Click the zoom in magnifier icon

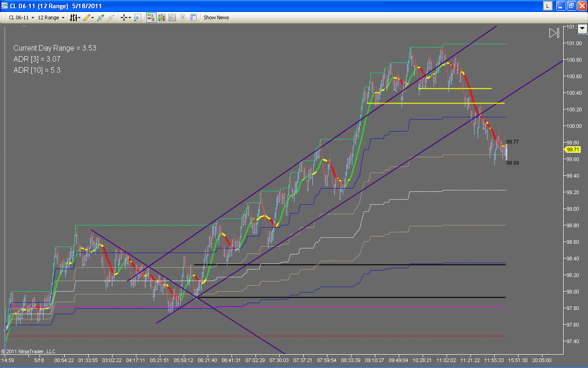point(101,17)
